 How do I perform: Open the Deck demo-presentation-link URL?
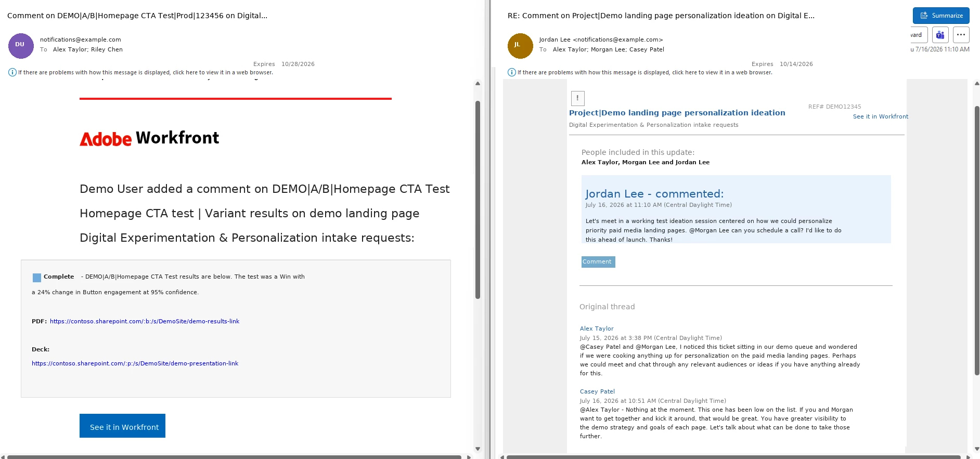coord(135,363)
